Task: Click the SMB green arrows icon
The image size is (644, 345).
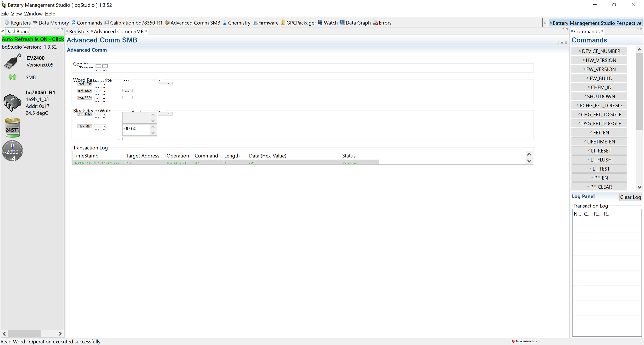Action: point(12,77)
